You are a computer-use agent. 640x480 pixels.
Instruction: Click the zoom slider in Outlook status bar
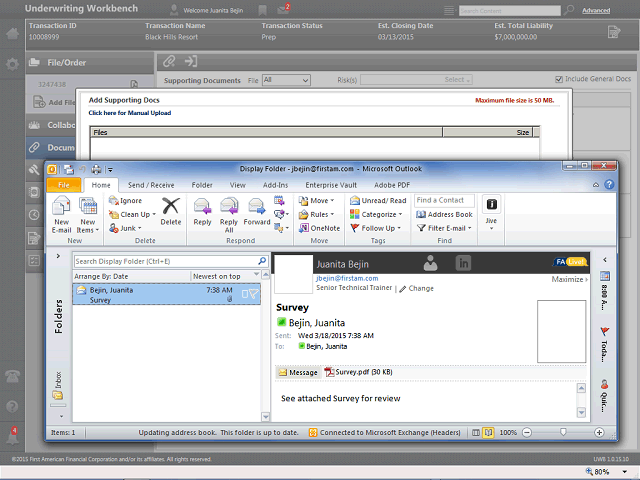[x=563, y=432]
